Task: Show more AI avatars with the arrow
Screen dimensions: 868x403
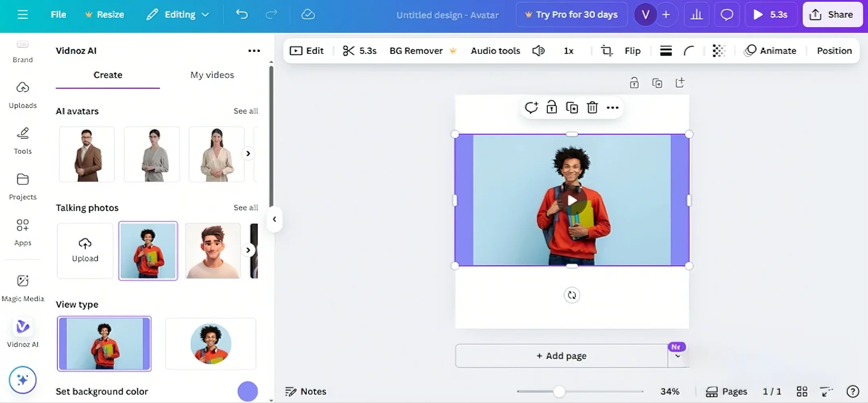Action: tap(248, 154)
